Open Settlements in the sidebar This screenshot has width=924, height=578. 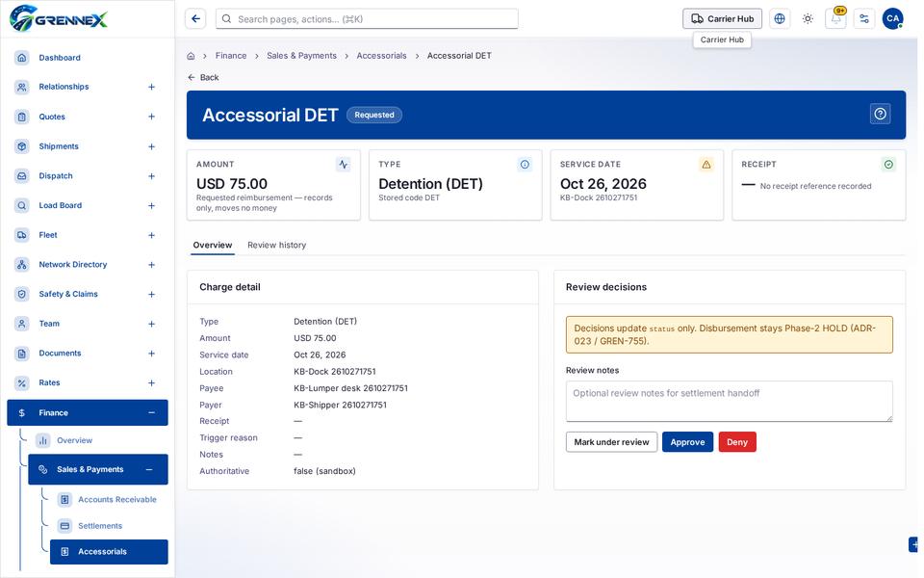[x=100, y=526]
